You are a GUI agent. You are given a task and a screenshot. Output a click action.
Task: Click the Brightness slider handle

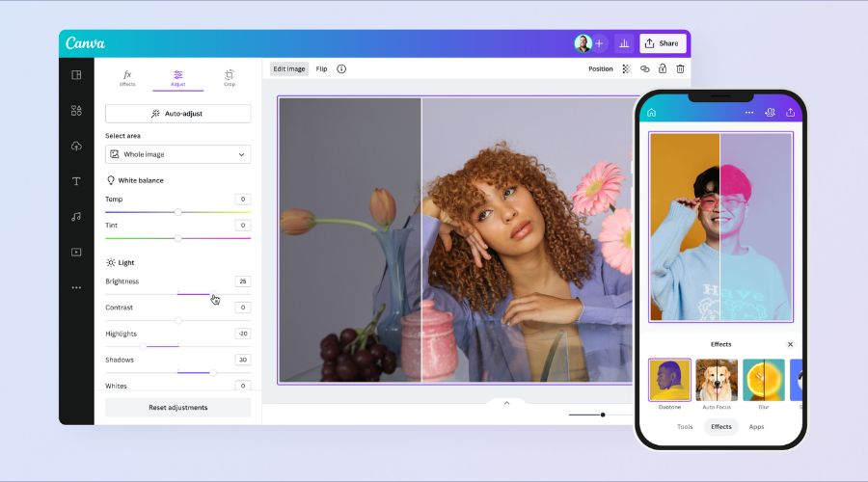click(213, 294)
